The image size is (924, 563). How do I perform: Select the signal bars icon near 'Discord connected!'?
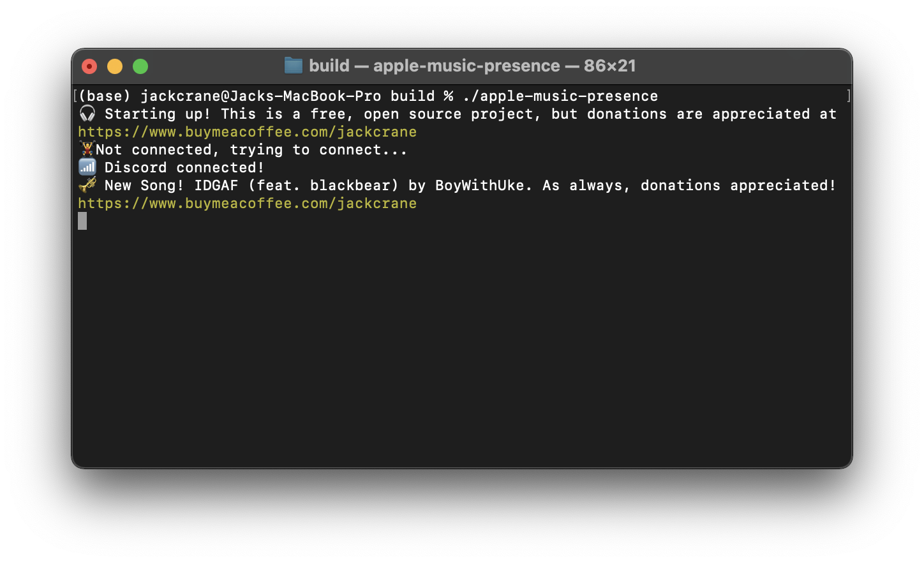point(87,167)
